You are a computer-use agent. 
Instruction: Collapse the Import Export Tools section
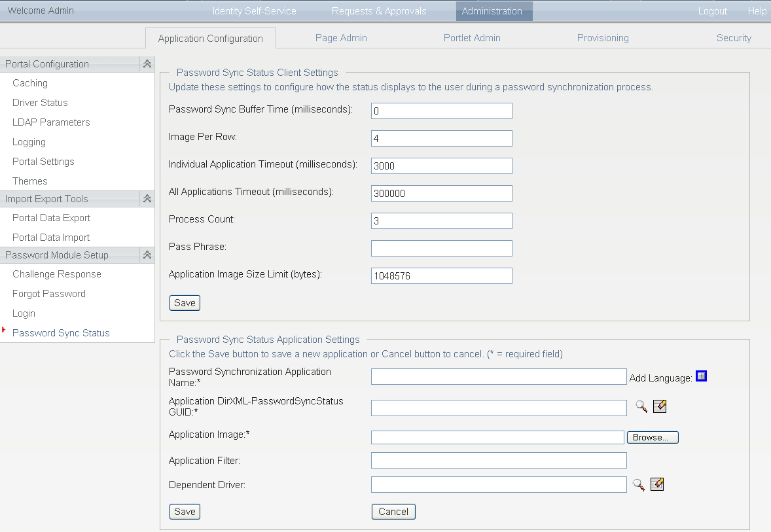pos(147,198)
